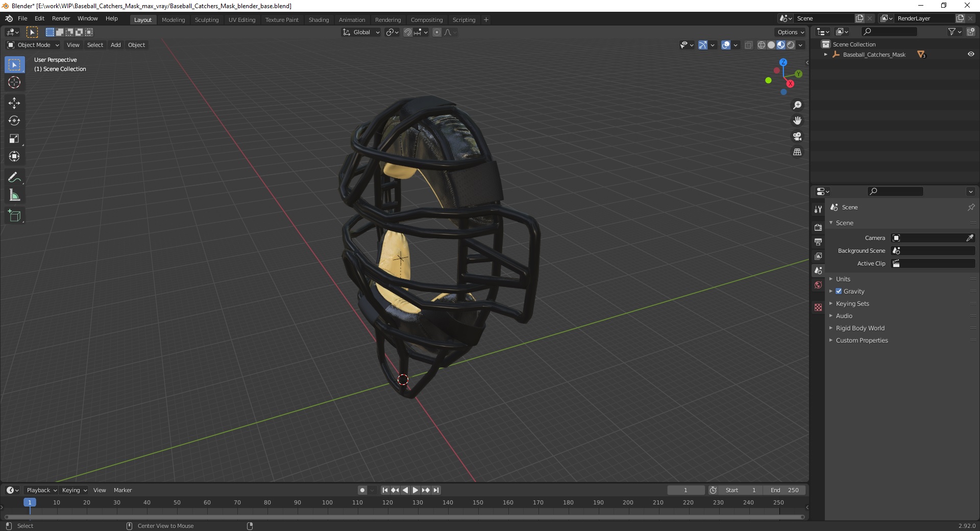
Task: Open the Options dropdown
Action: pyautogui.click(x=790, y=32)
